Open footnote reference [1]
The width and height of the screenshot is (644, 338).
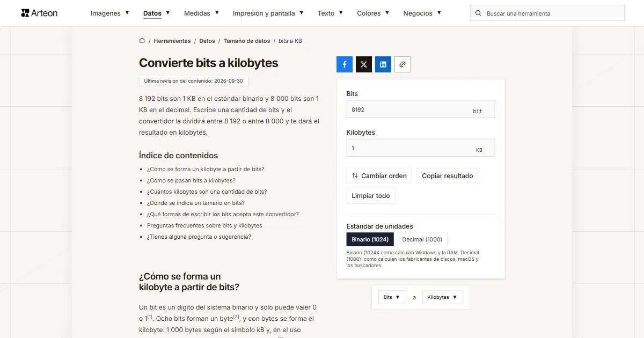tap(150, 317)
